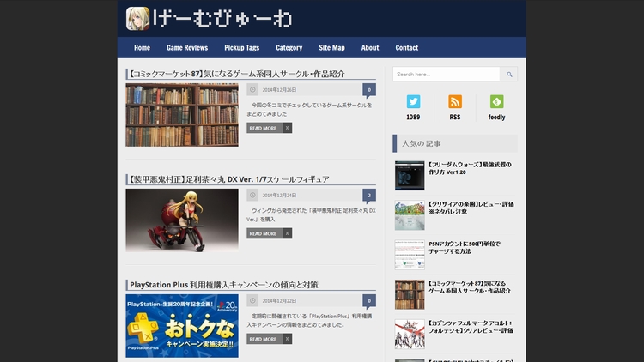The image size is (644, 362).
Task: Open the Category menu
Action: click(289, 48)
